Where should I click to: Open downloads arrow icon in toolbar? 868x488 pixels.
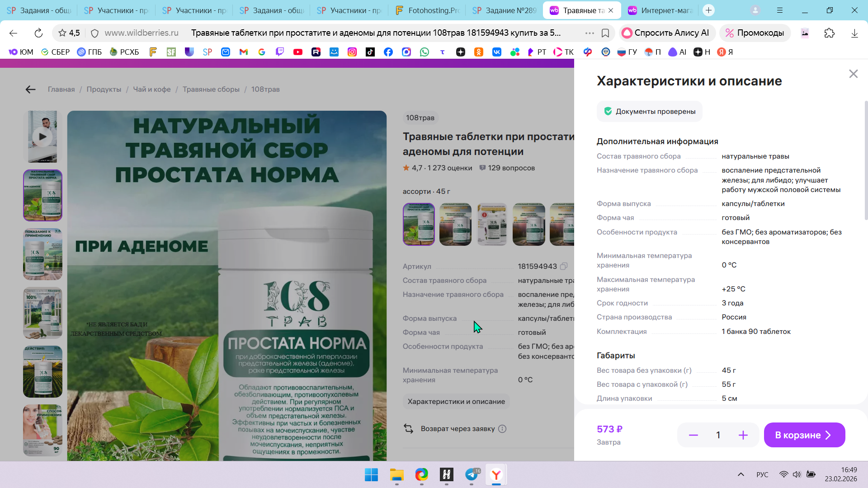click(854, 33)
